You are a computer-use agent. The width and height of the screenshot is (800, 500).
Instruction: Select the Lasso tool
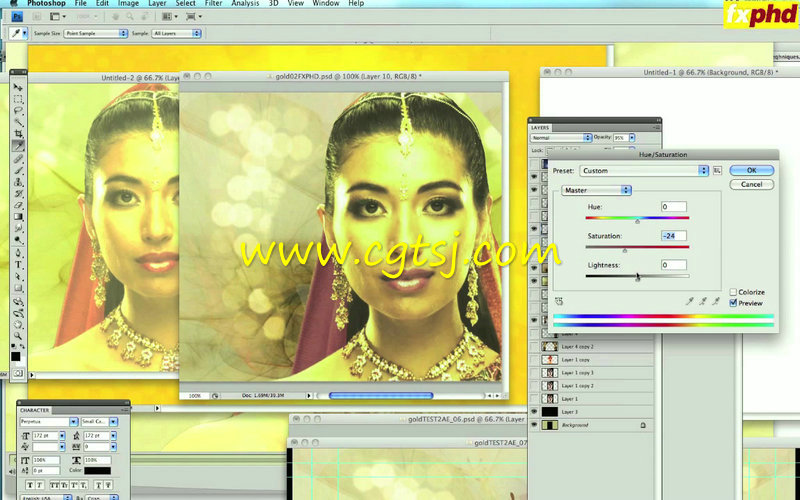pyautogui.click(x=18, y=110)
